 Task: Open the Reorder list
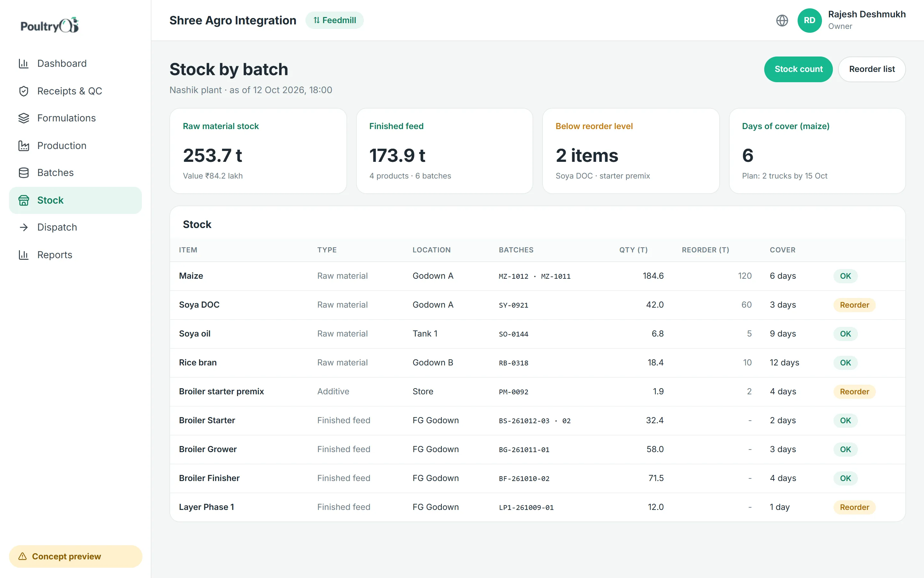pos(872,69)
